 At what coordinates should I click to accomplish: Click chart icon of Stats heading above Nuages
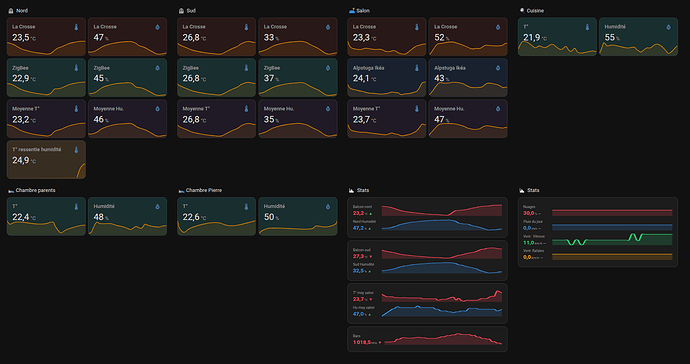[522, 191]
